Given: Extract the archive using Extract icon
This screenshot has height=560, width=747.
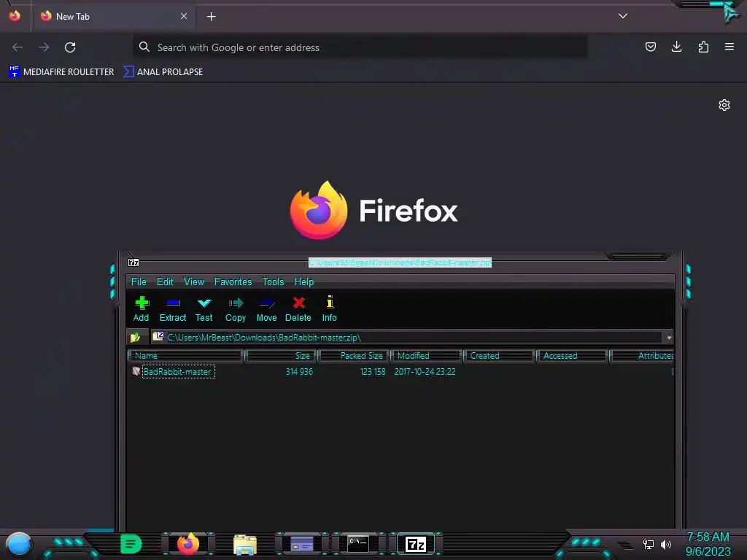Looking at the screenshot, I should point(172,308).
